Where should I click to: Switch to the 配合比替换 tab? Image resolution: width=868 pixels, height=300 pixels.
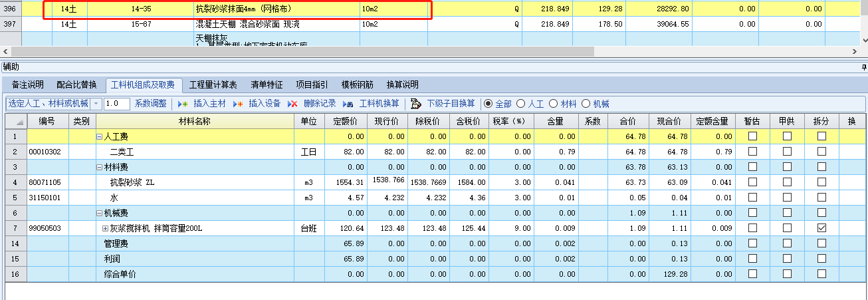[76, 85]
